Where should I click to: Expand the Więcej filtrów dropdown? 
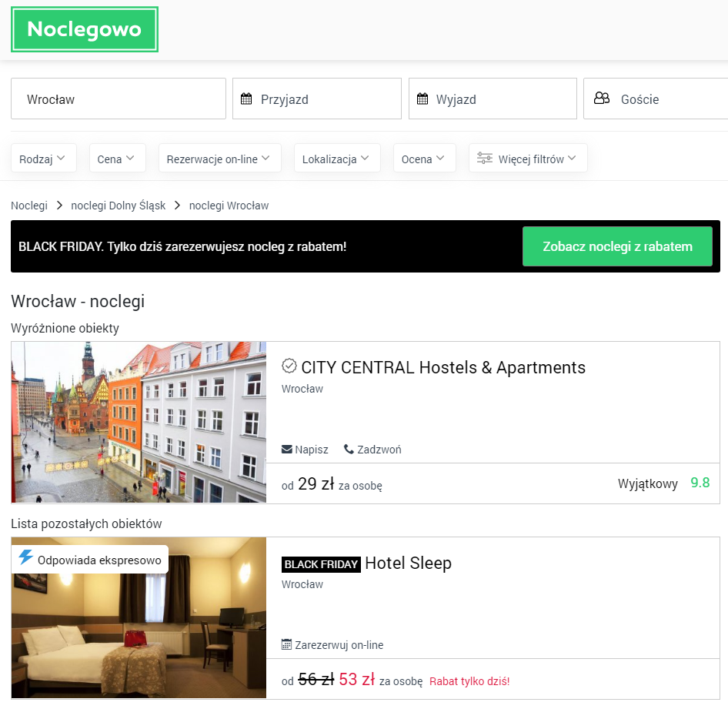[528, 159]
